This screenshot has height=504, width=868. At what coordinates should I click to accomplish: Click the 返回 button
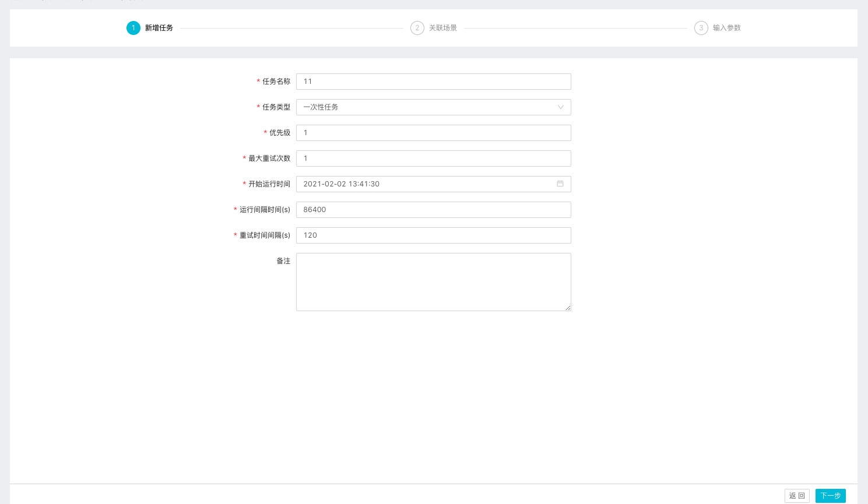[x=797, y=496]
